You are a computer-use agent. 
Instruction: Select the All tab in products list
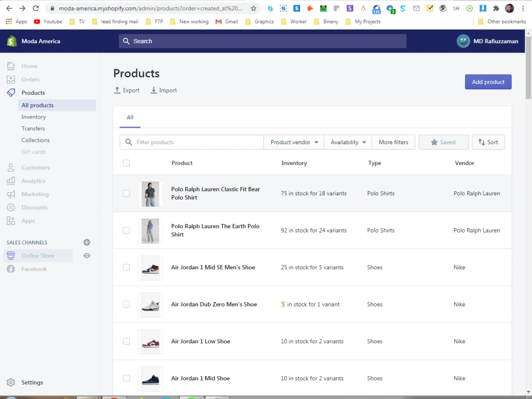(130, 118)
